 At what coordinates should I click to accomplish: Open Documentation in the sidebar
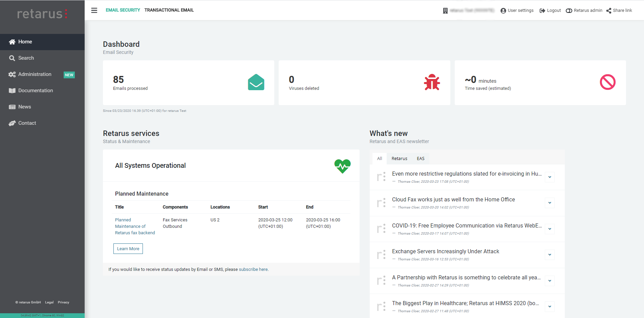pos(42,91)
